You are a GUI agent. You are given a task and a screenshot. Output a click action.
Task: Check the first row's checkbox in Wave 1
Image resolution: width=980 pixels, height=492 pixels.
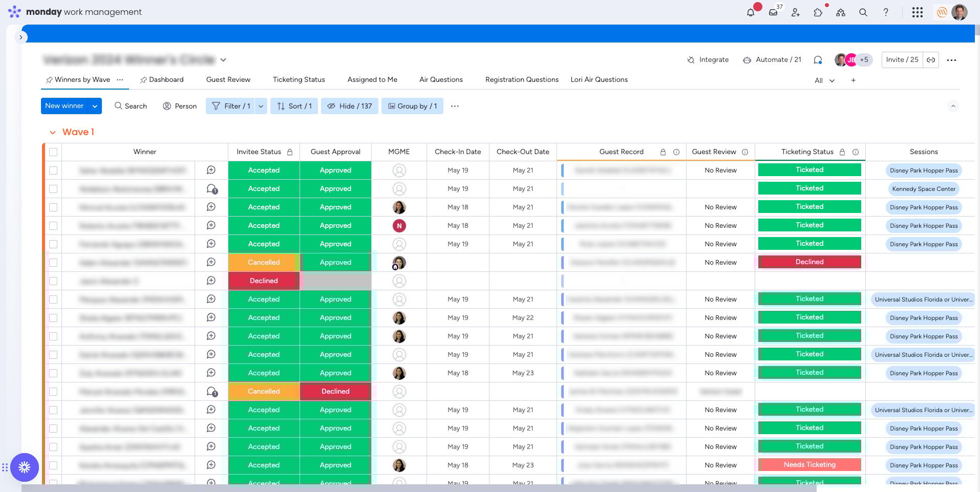click(x=53, y=170)
